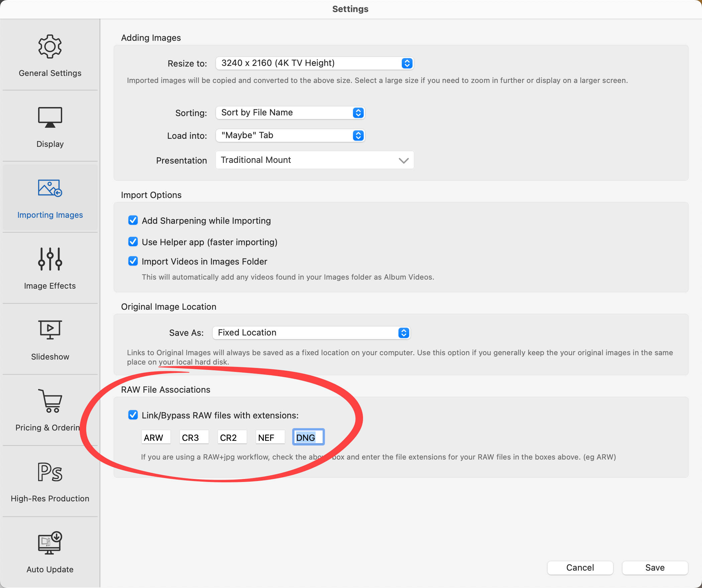Click the High-Res Production Ps icon
The image size is (702, 588).
click(x=50, y=472)
